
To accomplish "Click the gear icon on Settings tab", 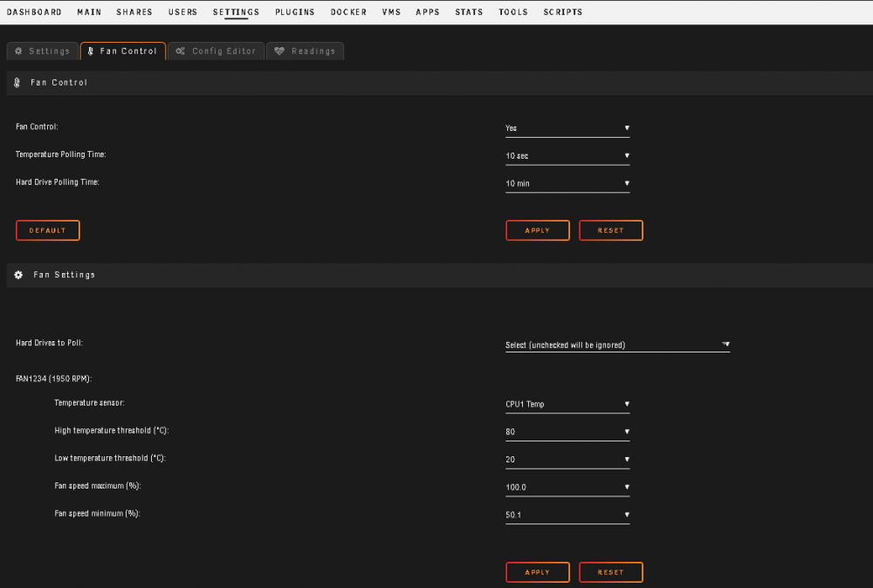I will 18,51.
